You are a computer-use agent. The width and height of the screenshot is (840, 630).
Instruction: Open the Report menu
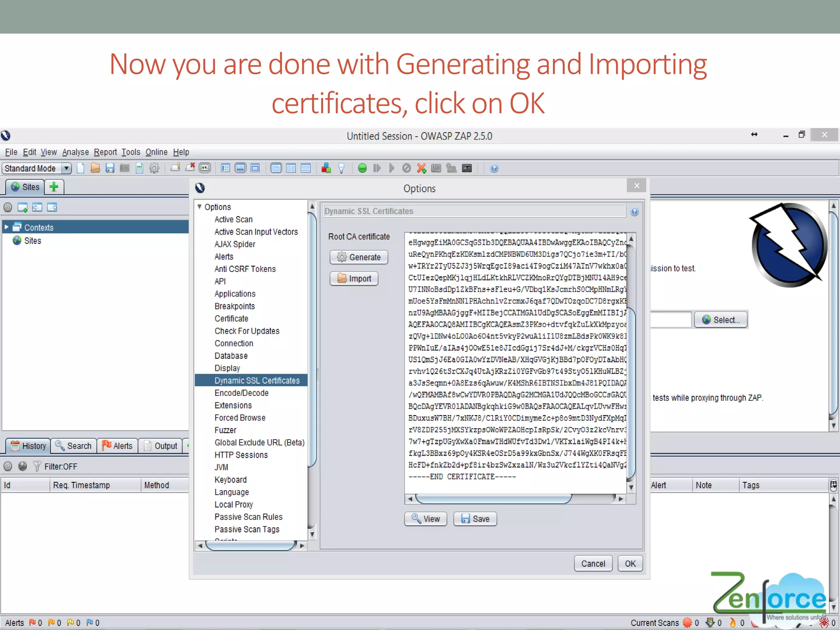[x=105, y=152]
